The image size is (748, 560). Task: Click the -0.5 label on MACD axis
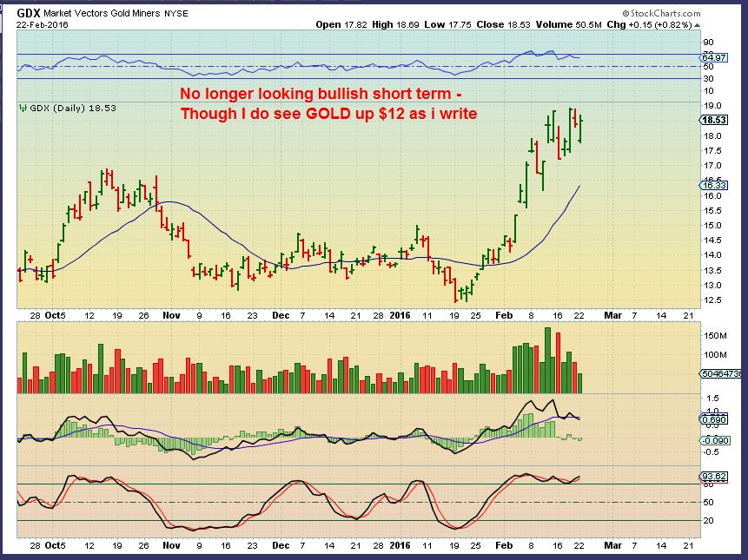coord(711,451)
